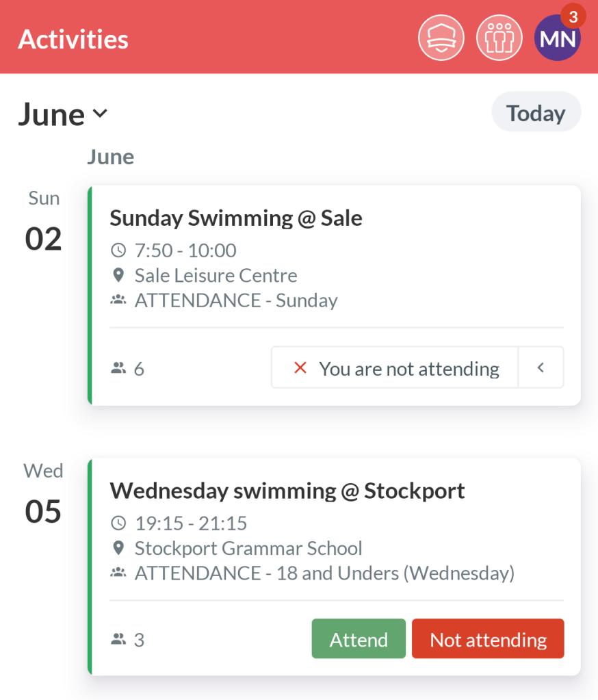Viewport: 598px width, 700px height.
Task: Click the location pin beside Stockport Grammar School
Action: [118, 548]
